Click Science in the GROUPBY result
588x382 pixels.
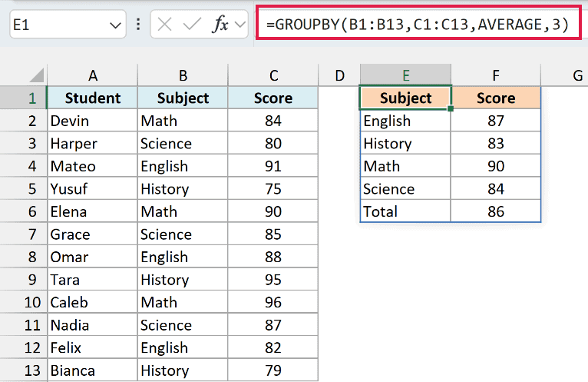coord(405,189)
